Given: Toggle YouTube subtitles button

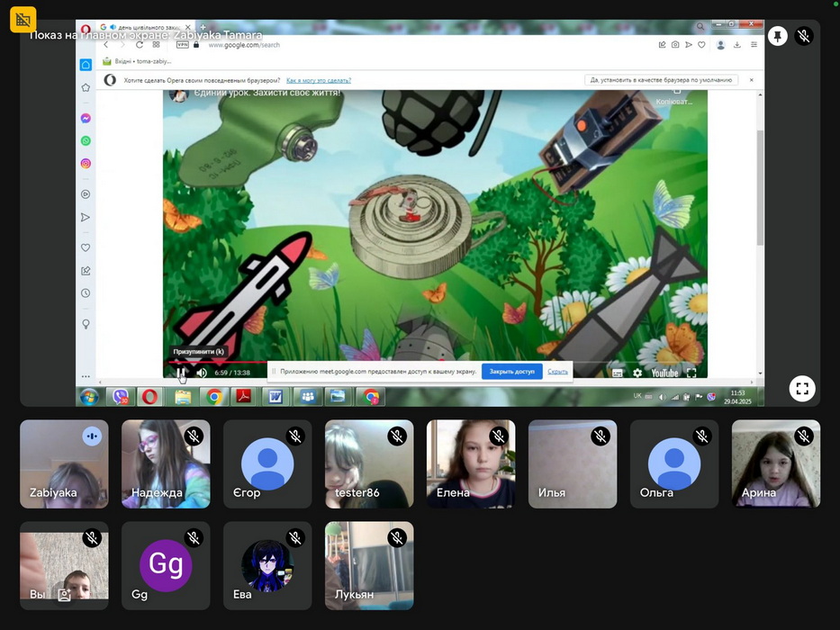Looking at the screenshot, I should coord(618,373).
